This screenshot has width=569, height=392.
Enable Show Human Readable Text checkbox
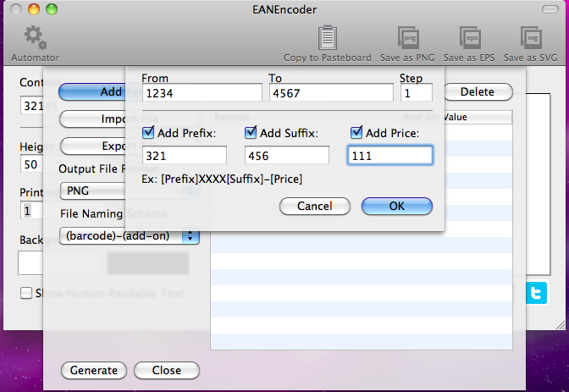[x=26, y=293]
